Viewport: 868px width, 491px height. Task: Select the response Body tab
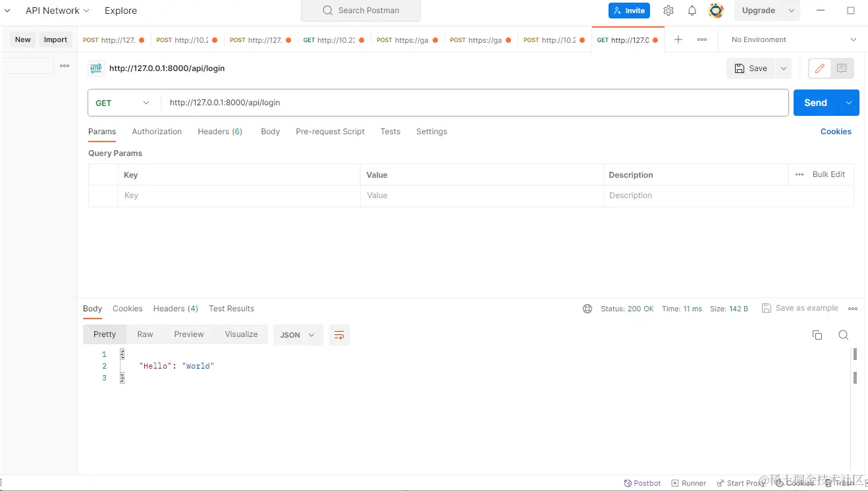(x=92, y=309)
